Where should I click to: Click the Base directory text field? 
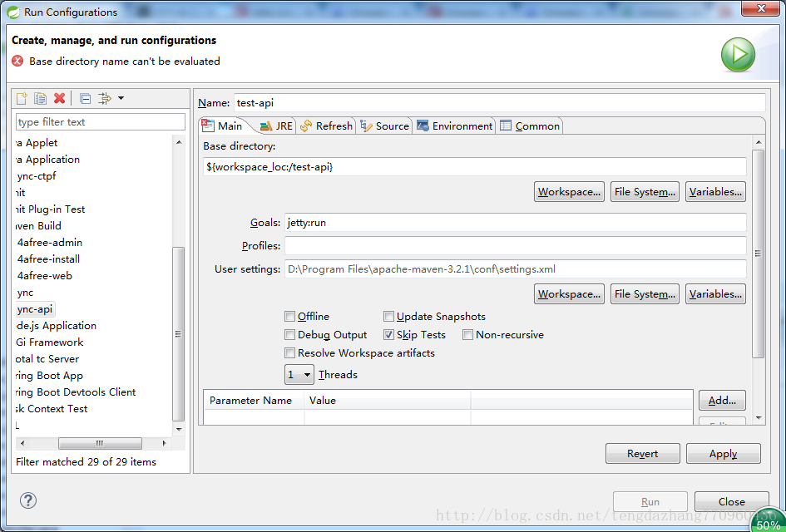[x=475, y=166]
